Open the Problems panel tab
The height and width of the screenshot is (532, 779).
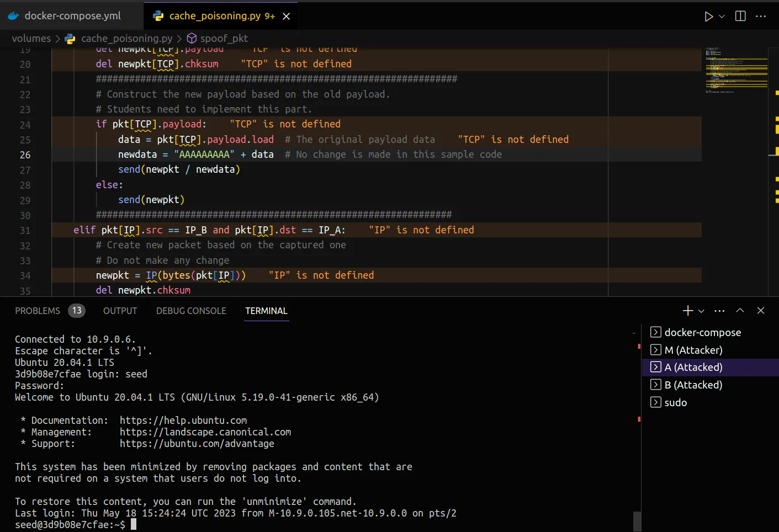pos(38,311)
